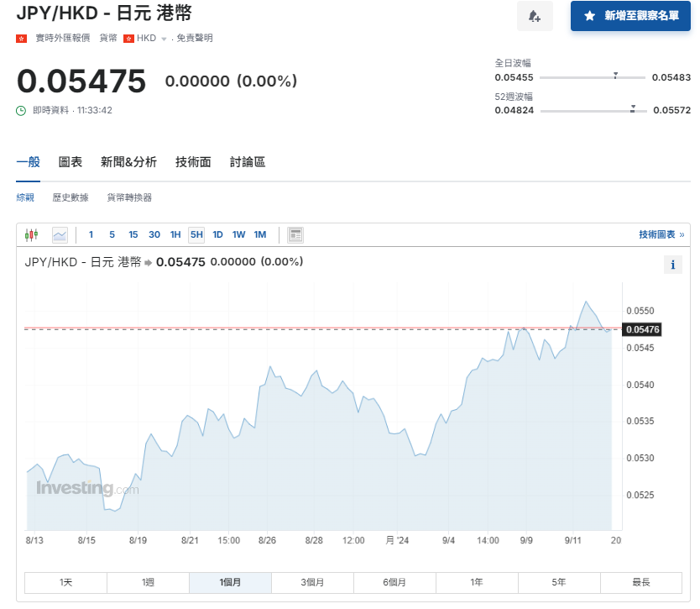Image resolution: width=700 pixels, height=609 pixels.
Task: Switch to the area chart icon
Action: [59, 234]
